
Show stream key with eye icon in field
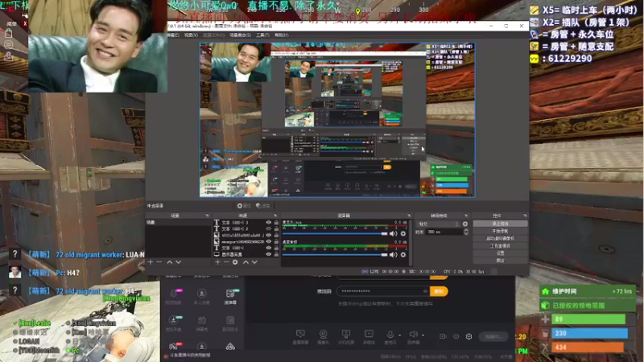[x=425, y=291]
